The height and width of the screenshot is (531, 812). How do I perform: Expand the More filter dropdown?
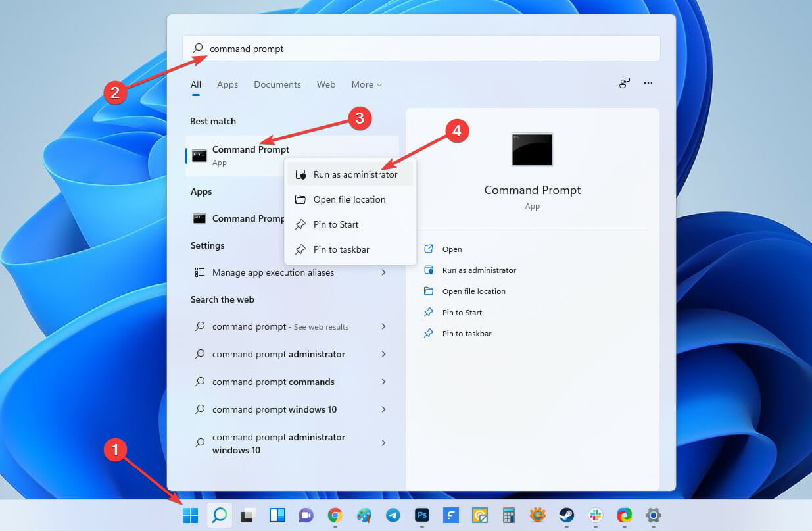366,84
